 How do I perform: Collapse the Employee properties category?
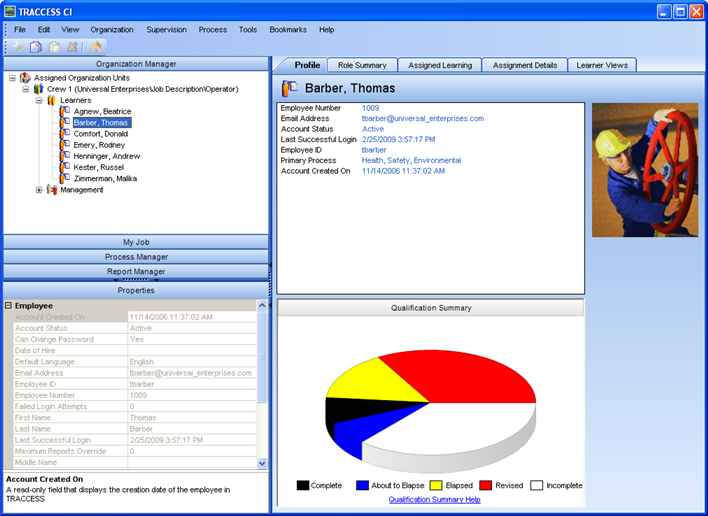[8, 306]
